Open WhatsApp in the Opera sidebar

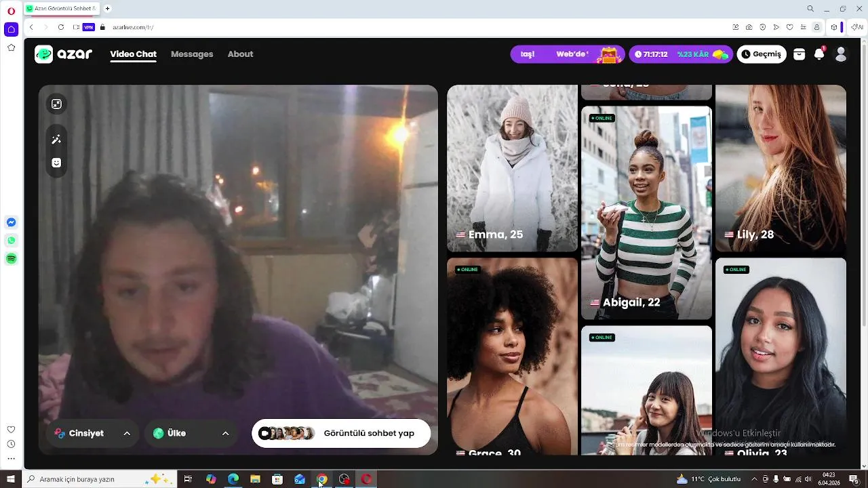point(11,241)
